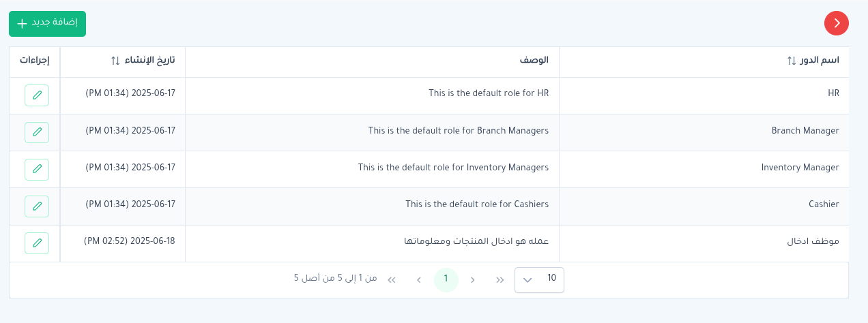Click the إجراءات column header
Image resolution: width=868 pixels, height=323 pixels.
point(34,61)
